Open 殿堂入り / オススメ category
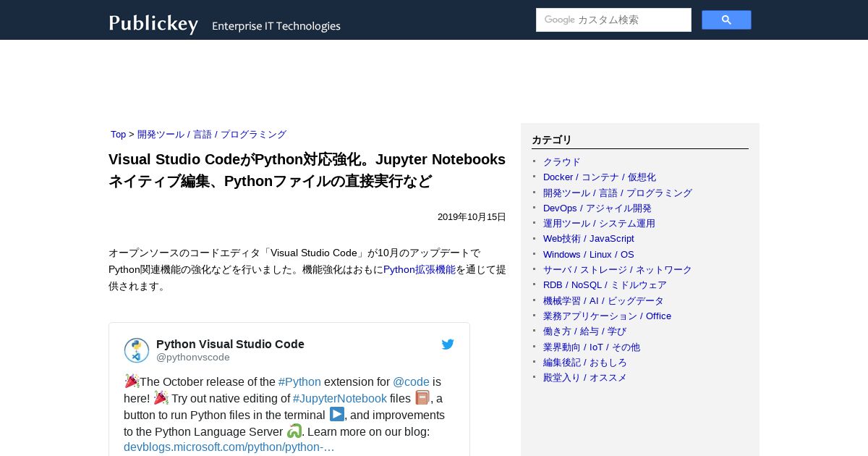The image size is (868, 456). coord(585,378)
